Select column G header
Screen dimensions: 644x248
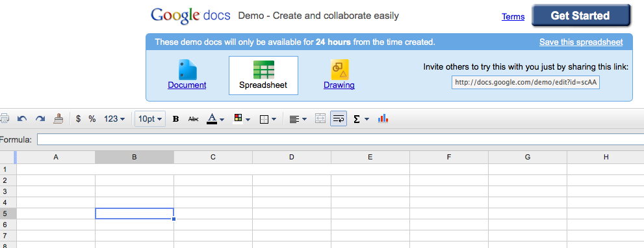coord(528,157)
